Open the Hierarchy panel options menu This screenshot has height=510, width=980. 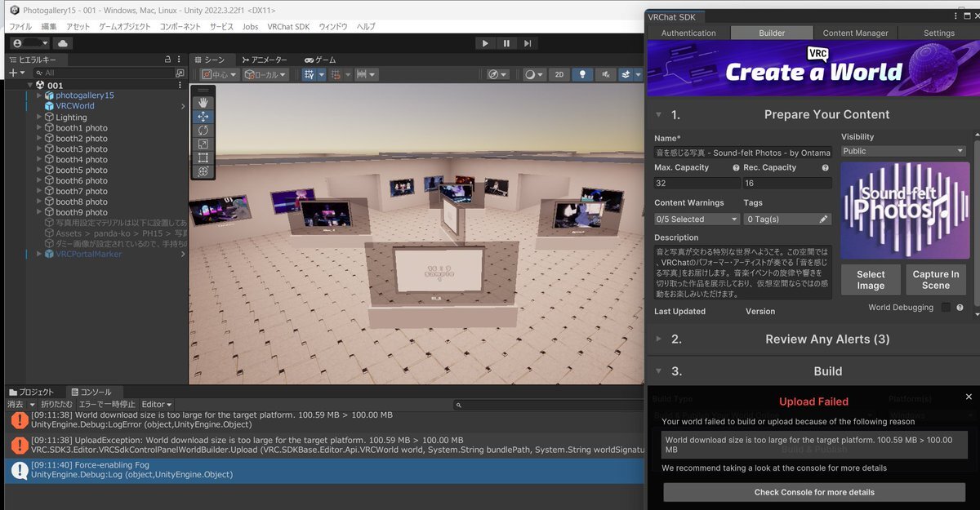[x=180, y=60]
